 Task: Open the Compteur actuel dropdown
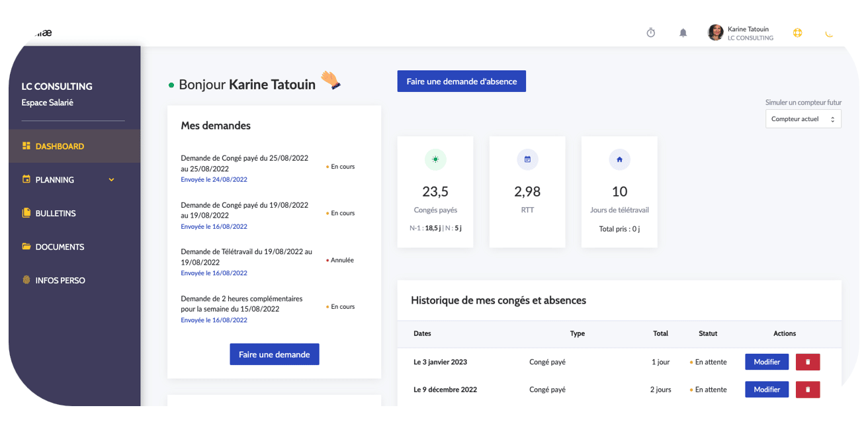[x=803, y=119]
